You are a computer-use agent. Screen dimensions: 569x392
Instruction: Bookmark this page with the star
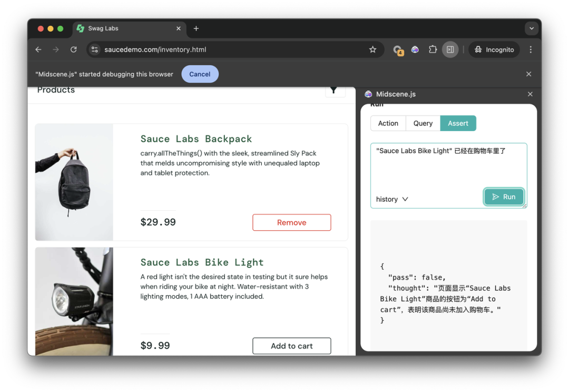pyautogui.click(x=372, y=50)
